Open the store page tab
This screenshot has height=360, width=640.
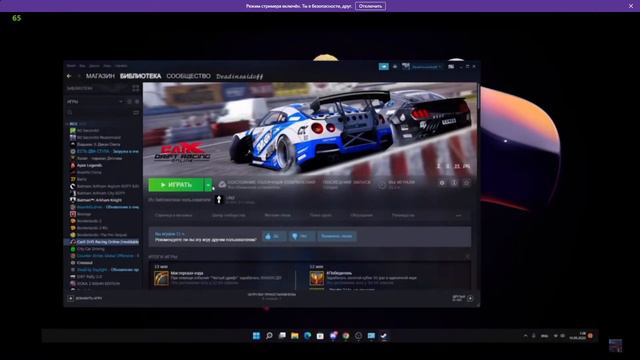point(173,215)
